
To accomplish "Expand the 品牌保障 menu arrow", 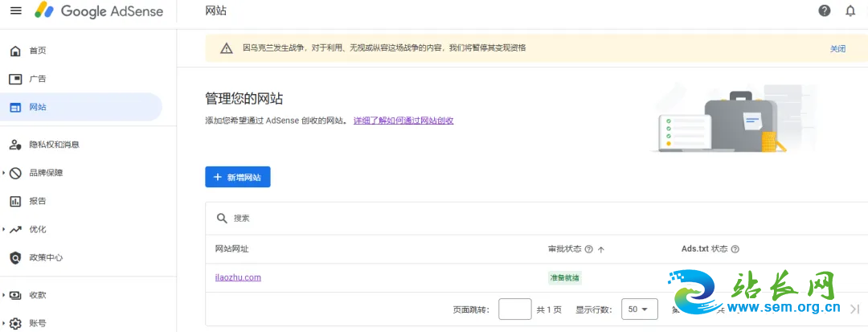I will click(x=4, y=173).
